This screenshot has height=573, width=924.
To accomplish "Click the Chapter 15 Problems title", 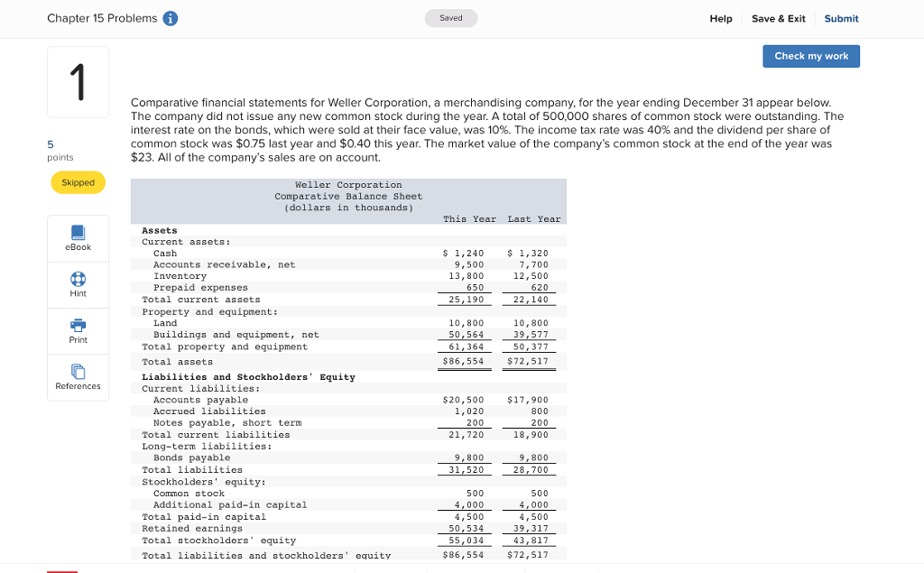I will point(102,18).
